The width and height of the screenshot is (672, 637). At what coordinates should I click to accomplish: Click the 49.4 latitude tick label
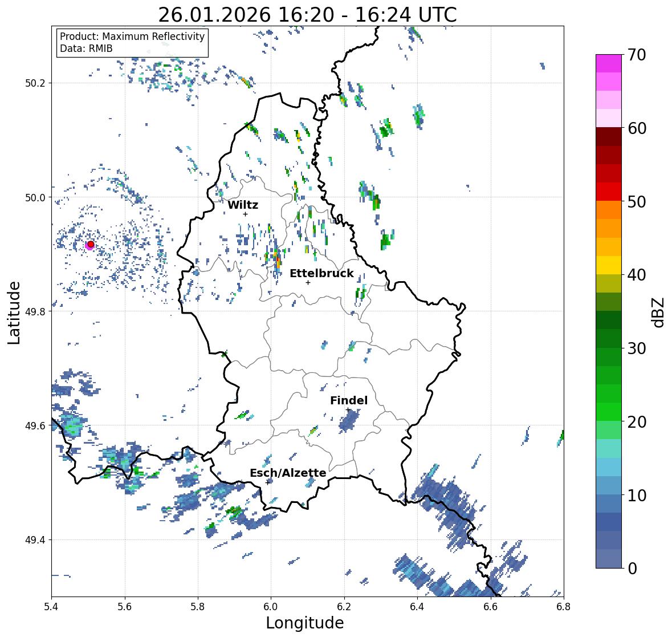click(35, 540)
